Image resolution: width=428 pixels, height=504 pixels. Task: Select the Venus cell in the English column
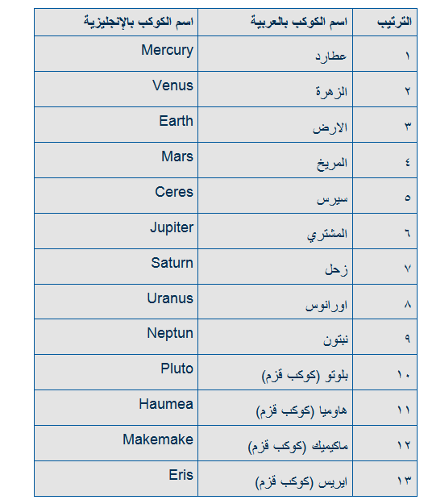pos(116,89)
